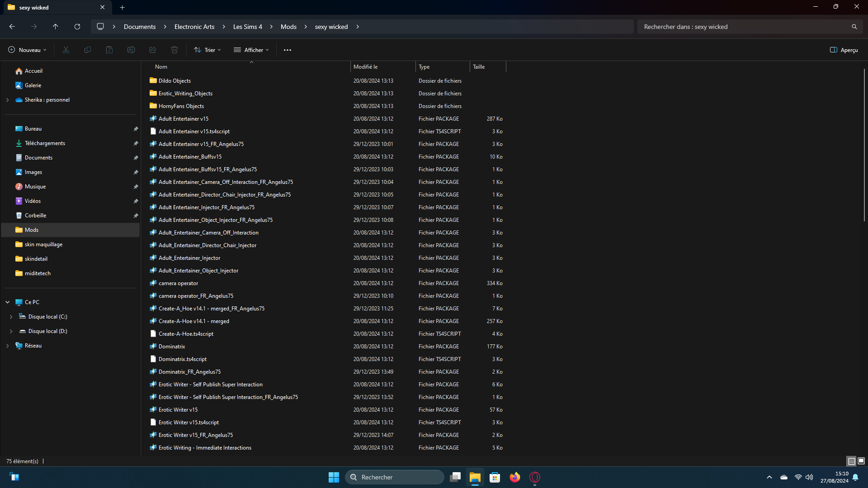The width and height of the screenshot is (868, 488).
Task: Expand the Réseau tree node
Action: [8, 346]
